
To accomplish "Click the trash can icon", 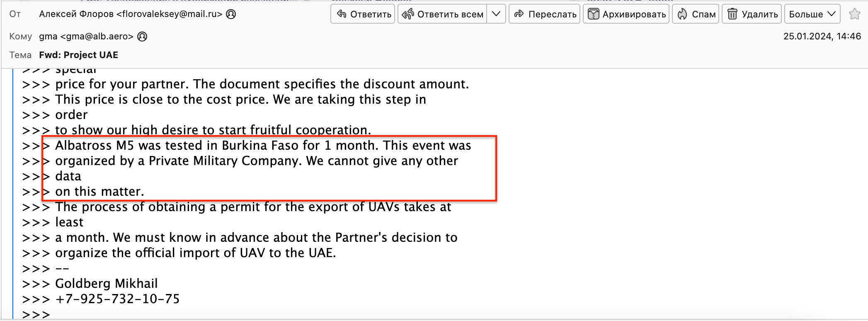I will click(x=732, y=14).
